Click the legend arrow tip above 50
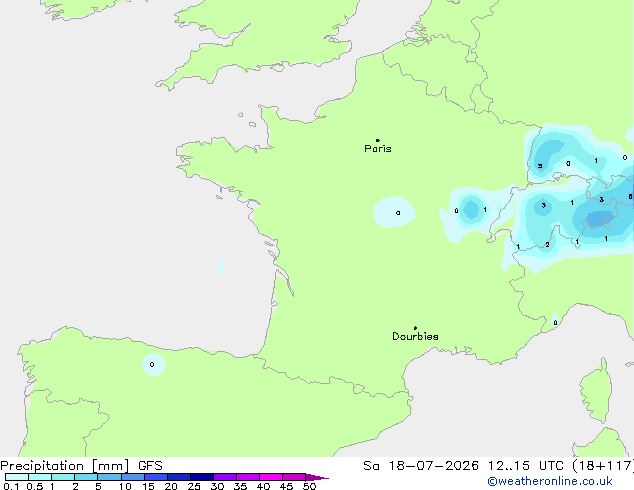Image resolution: width=634 pixels, height=490 pixels. 317,477
